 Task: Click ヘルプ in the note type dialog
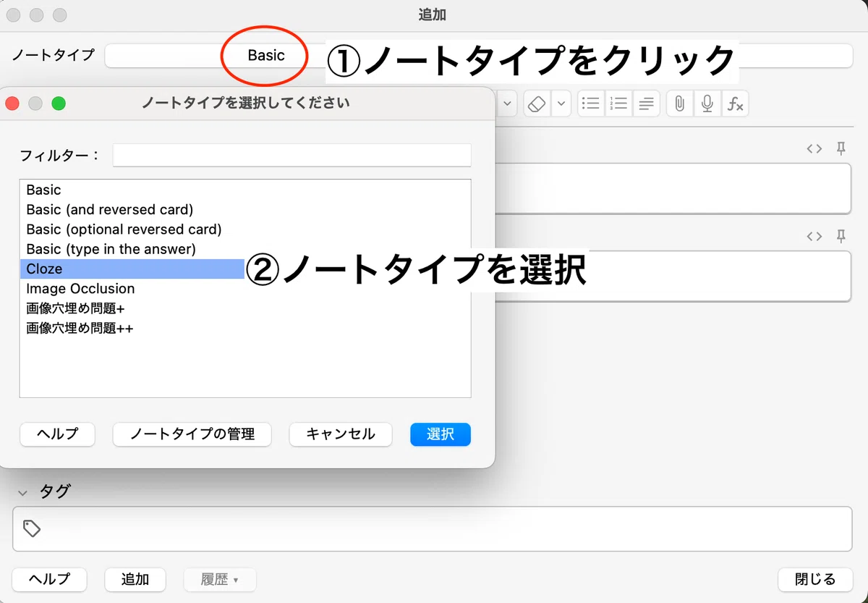(57, 434)
